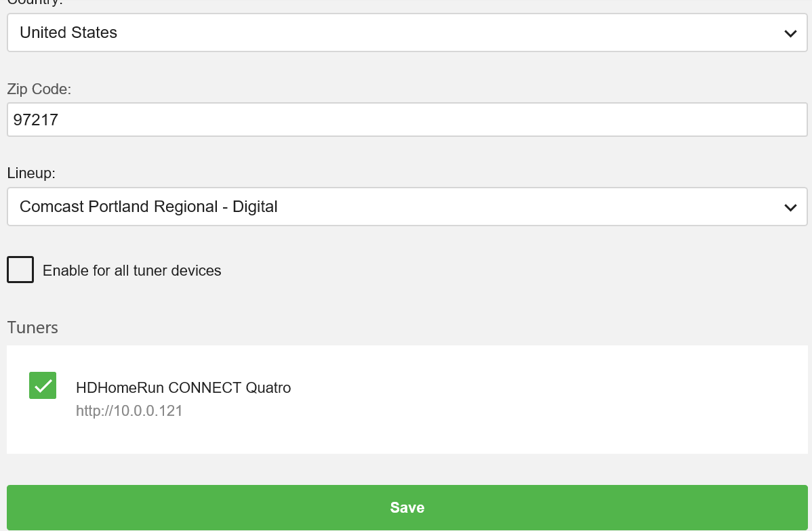Image resolution: width=812 pixels, height=531 pixels.
Task: Click the 'Enable for all tuner devices' label
Action: (131, 271)
